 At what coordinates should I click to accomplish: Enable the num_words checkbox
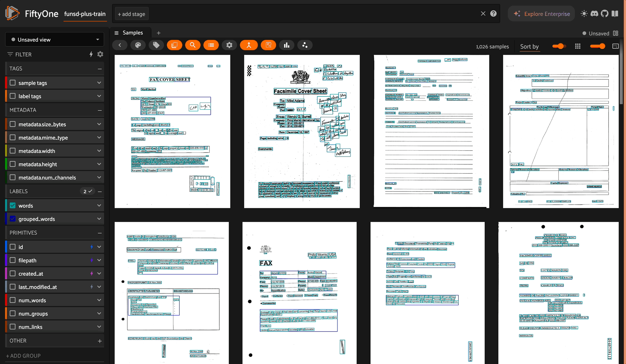(13, 300)
